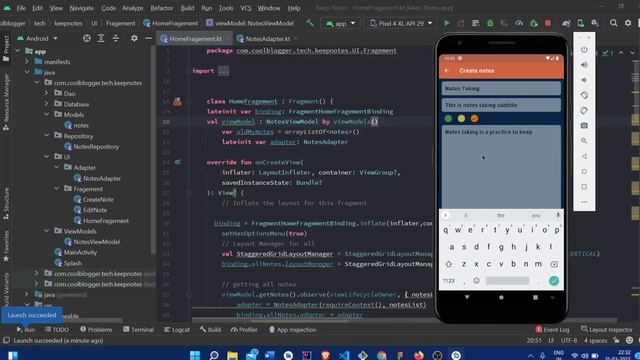Expand the manifests folder
This screenshot has height=360, width=640.
click(x=27, y=62)
